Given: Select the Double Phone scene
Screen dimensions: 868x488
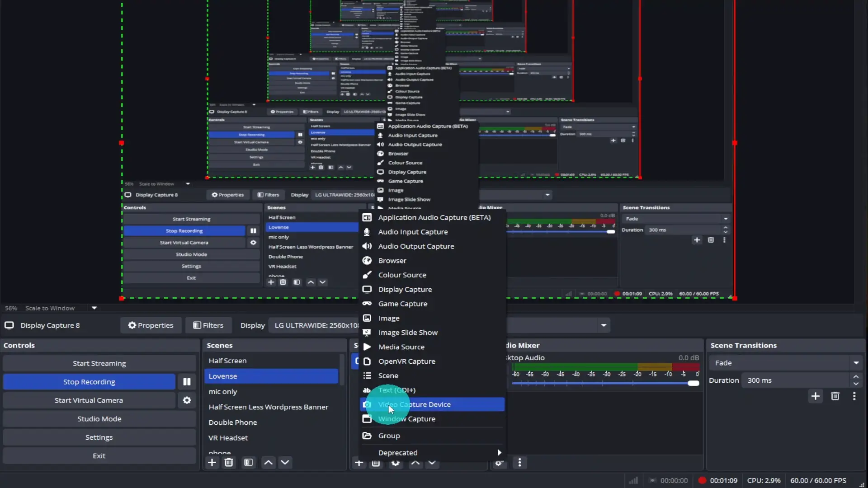Looking at the screenshot, I should pos(271,422).
